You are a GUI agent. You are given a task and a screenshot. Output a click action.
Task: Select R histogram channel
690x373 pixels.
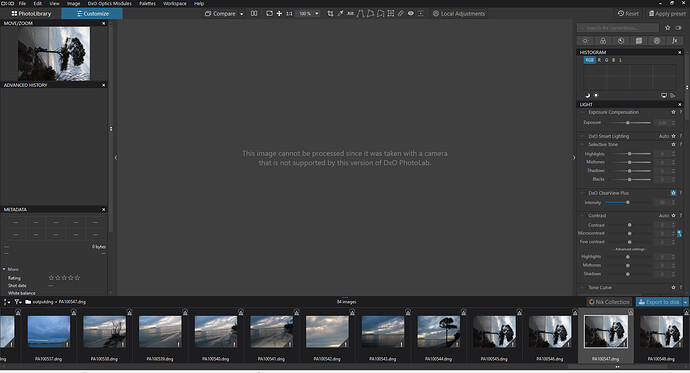599,60
